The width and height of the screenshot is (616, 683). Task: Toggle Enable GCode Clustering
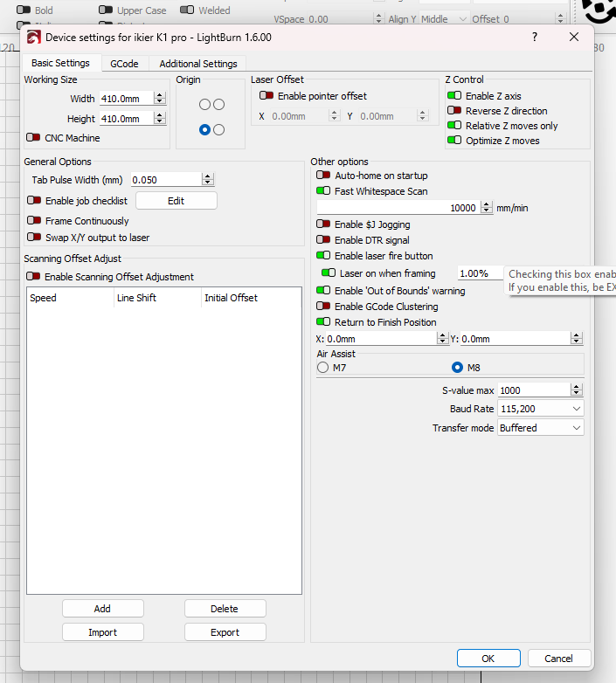point(323,307)
